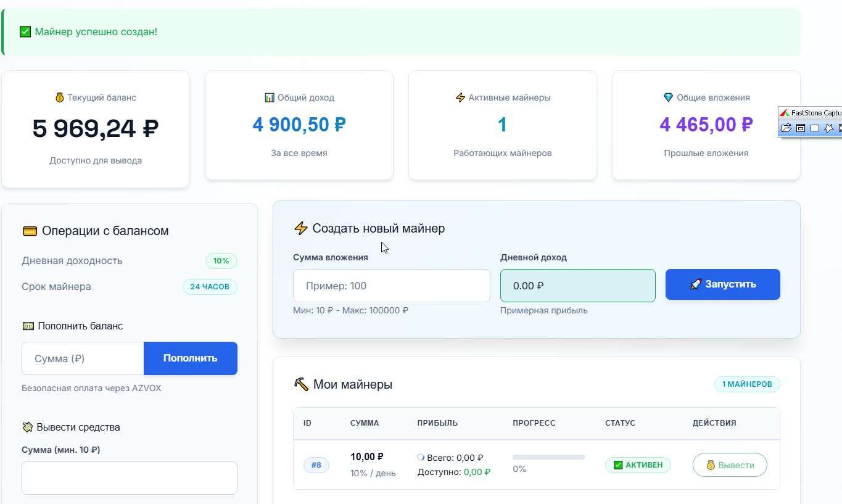This screenshot has width=842, height=504.
Task: Click the ДЕЙСТВИЯ column header
Action: 714,423
